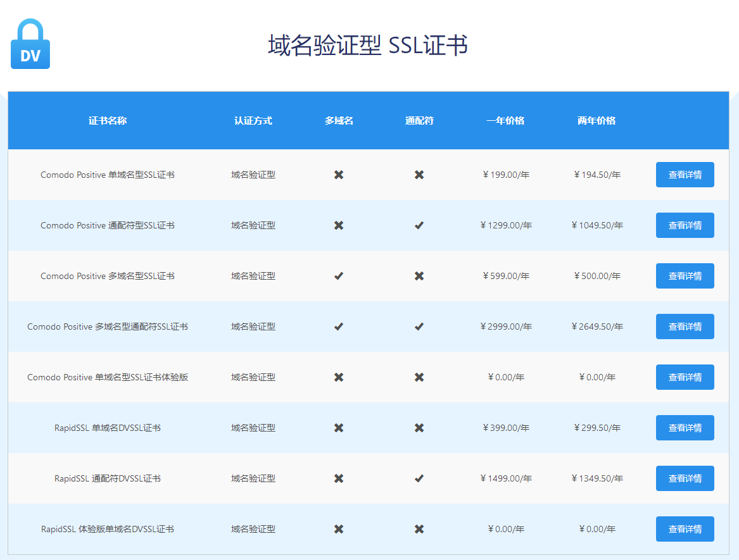Click wildcard checkmark for RapidSSL 通配符DVSSL证书

pos(419,478)
